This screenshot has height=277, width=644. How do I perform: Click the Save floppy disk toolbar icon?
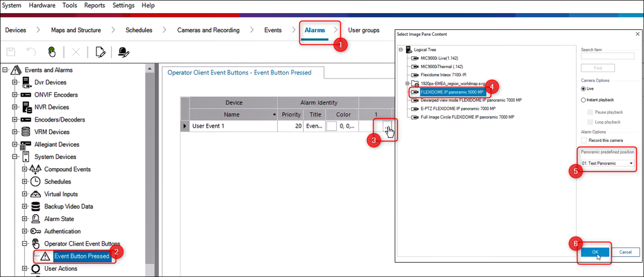pyautogui.click(x=11, y=52)
